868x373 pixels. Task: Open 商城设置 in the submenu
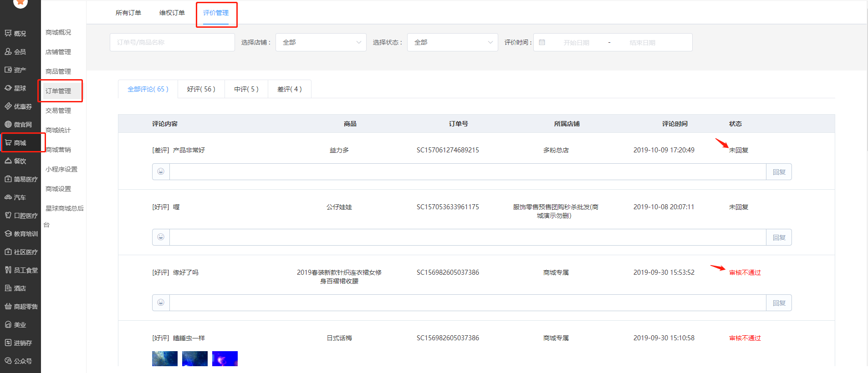58,189
